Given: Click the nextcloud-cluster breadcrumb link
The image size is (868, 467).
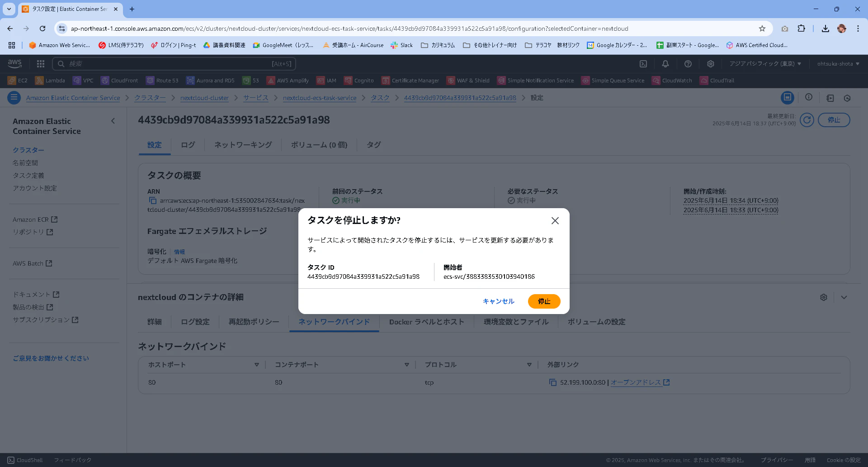Looking at the screenshot, I should point(204,98).
